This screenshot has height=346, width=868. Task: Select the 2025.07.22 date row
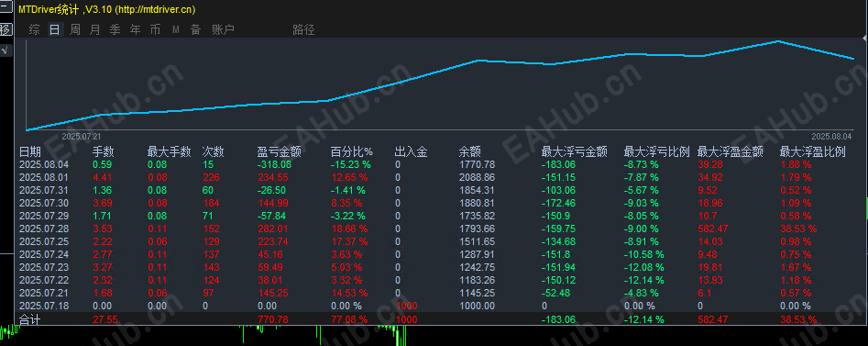[44, 280]
